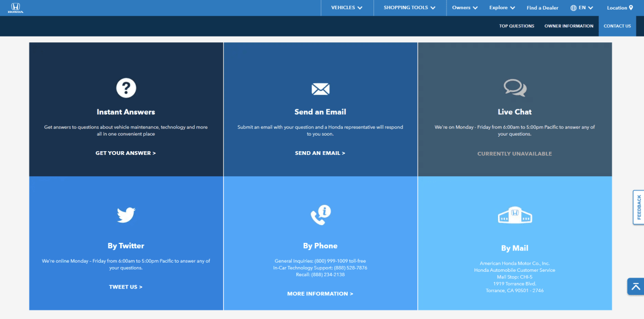Click the General Inquiries phone number line
Viewport: 644px width, 319px height.
tap(320, 261)
